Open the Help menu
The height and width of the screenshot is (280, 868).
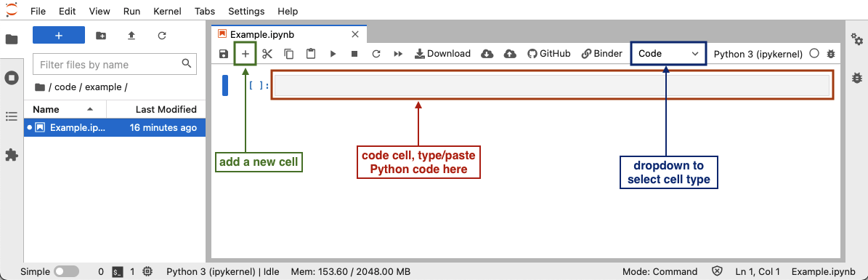click(288, 11)
